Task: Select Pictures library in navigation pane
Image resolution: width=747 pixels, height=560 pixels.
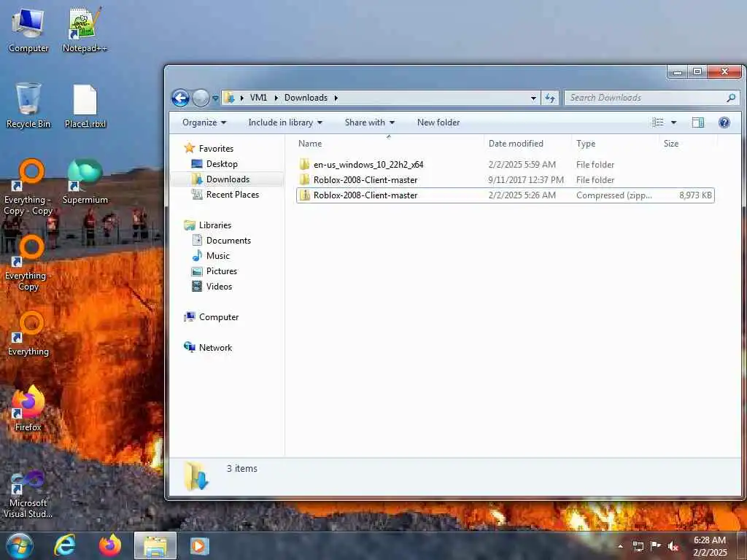Action: pyautogui.click(x=214, y=271)
